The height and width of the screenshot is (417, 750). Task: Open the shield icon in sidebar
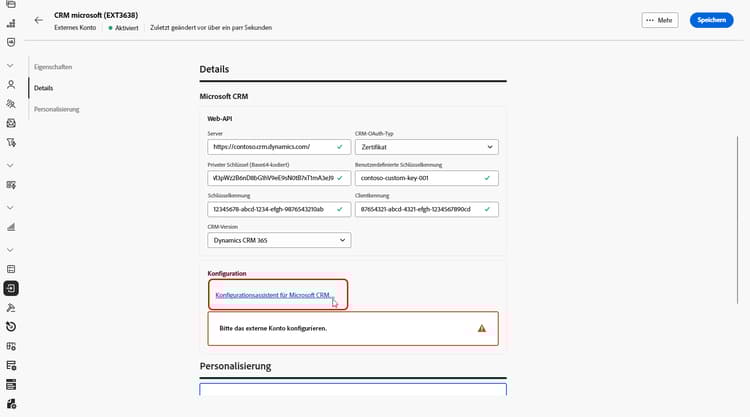click(11, 42)
